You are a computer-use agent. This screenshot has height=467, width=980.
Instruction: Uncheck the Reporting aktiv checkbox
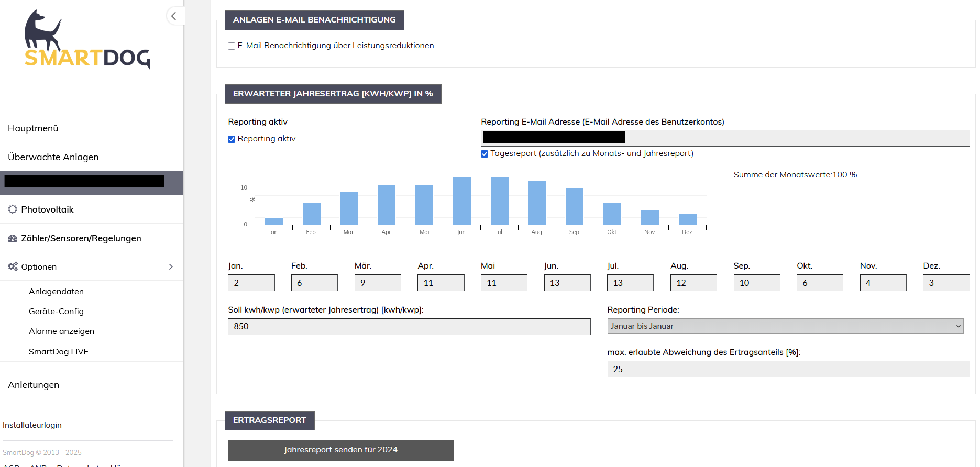pos(232,139)
